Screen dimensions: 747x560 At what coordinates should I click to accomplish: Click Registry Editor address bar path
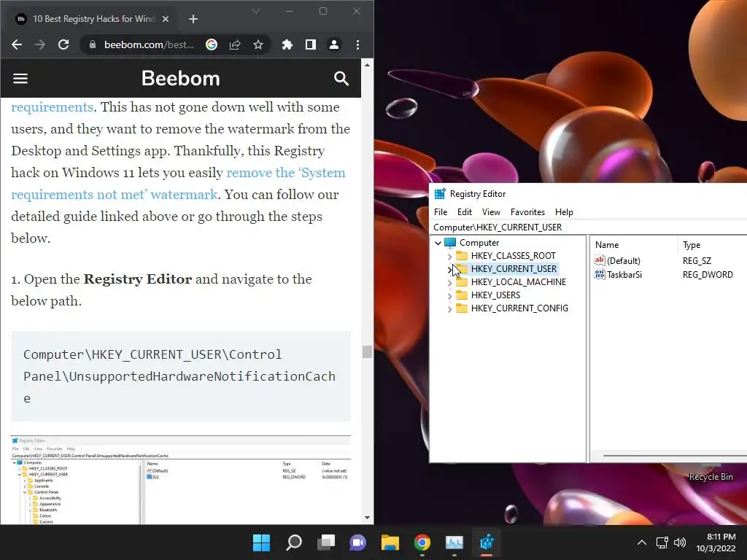pyautogui.click(x=589, y=227)
